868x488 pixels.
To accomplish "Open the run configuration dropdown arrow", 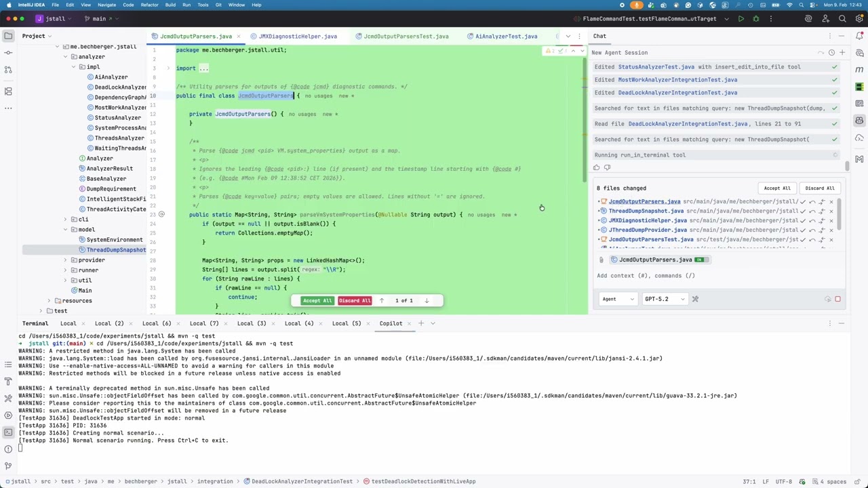I will pos(727,19).
